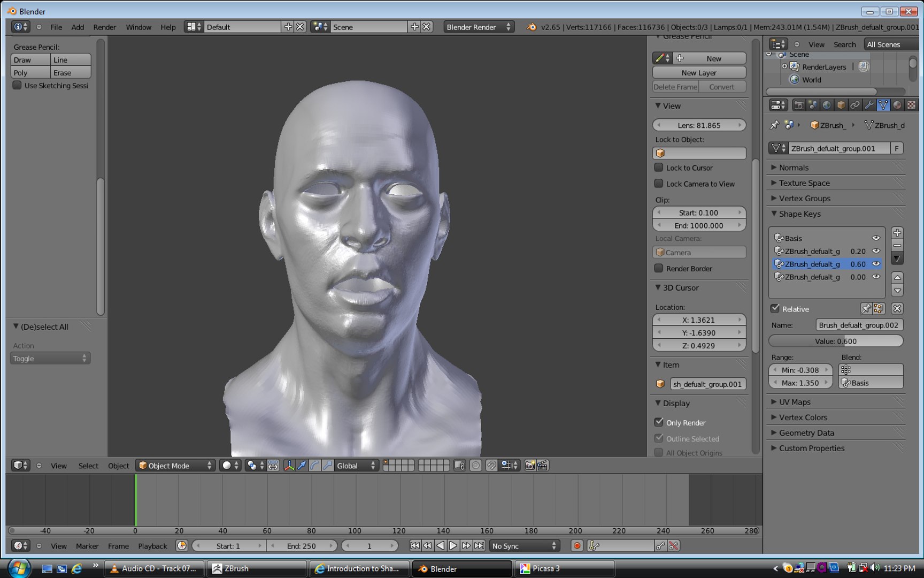The height and width of the screenshot is (578, 924).
Task: Clear shape key weights X button
Action: click(897, 309)
